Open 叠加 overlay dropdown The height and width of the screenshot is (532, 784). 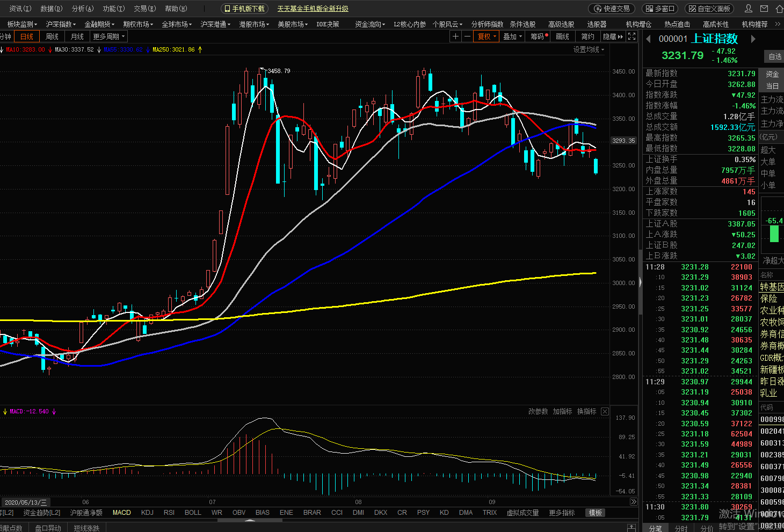513,37
